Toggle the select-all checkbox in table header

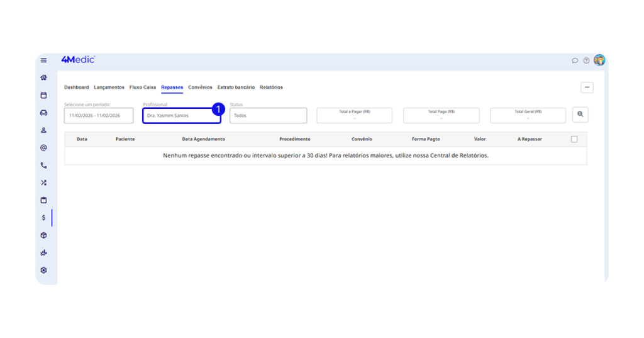[x=574, y=139]
